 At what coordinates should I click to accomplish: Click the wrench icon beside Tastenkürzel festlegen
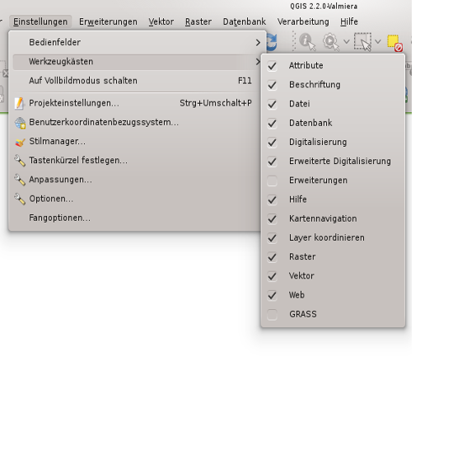point(20,161)
